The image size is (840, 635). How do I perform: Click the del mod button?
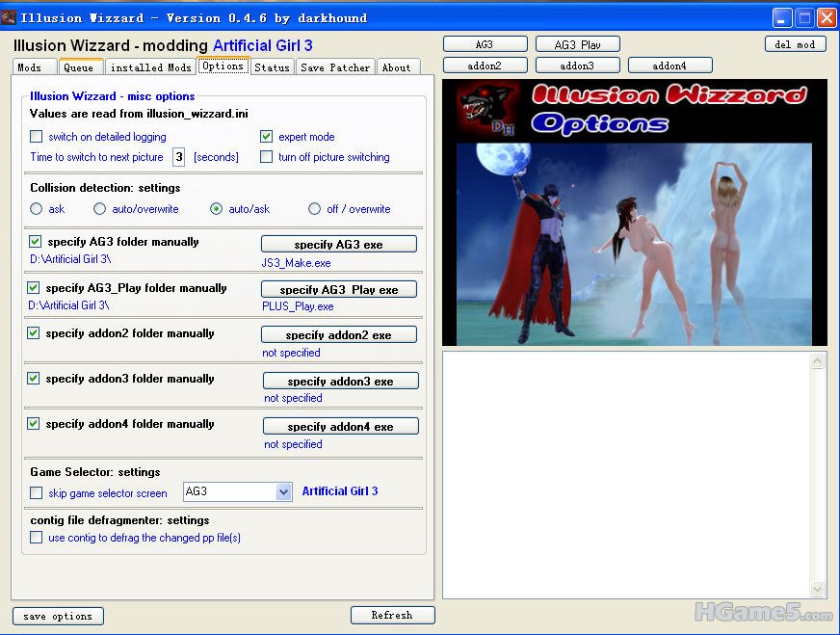pyautogui.click(x=796, y=44)
